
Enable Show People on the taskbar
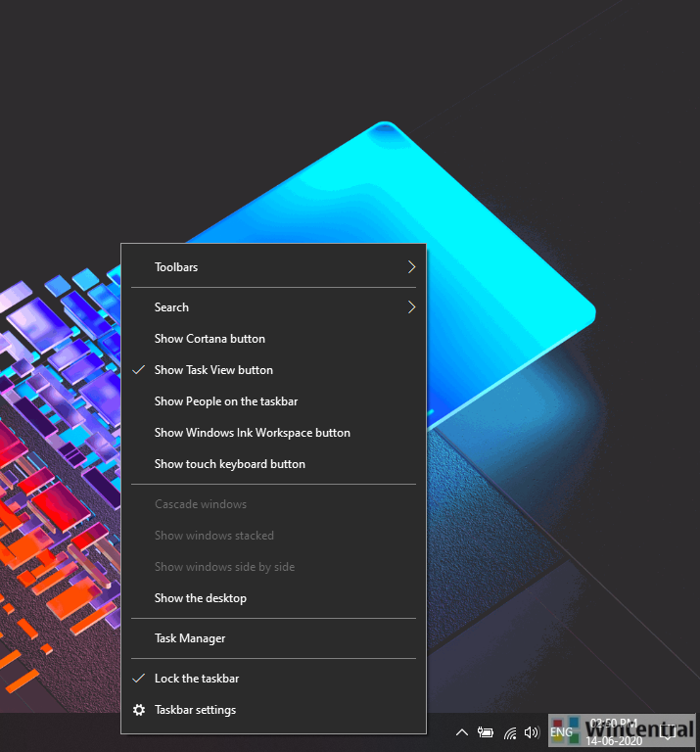click(x=226, y=401)
